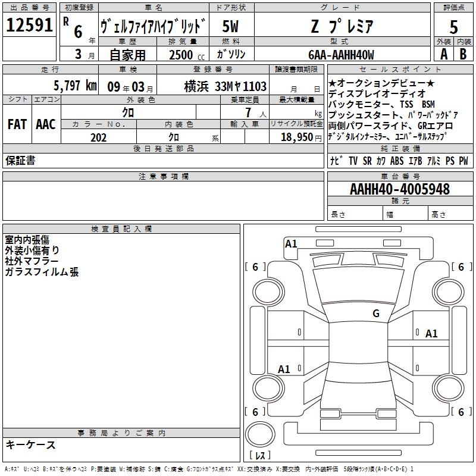Select キーケース under 事務局よりご案内
Image resolution: width=476 pixels, height=476 pixels.
tap(31, 444)
